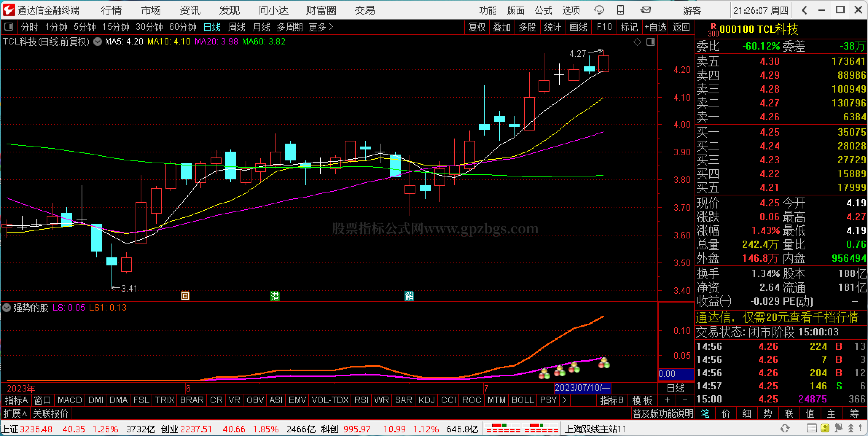The image size is (868, 436).
Task: Select the 月线 monthly period
Action: click(x=261, y=27)
